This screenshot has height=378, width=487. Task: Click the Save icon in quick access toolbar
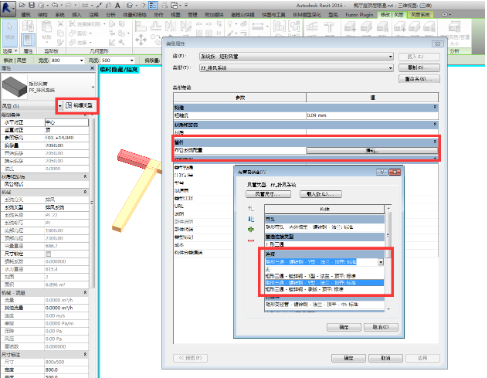32,5
